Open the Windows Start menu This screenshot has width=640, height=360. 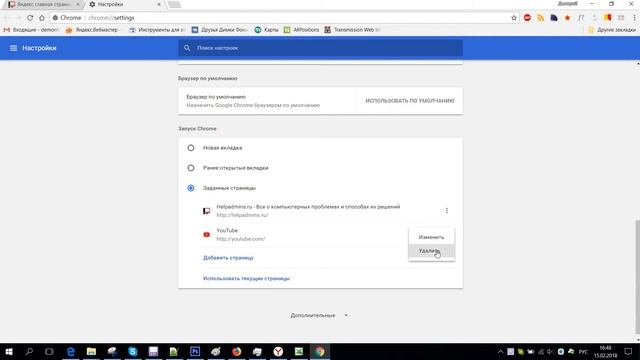click(9, 351)
